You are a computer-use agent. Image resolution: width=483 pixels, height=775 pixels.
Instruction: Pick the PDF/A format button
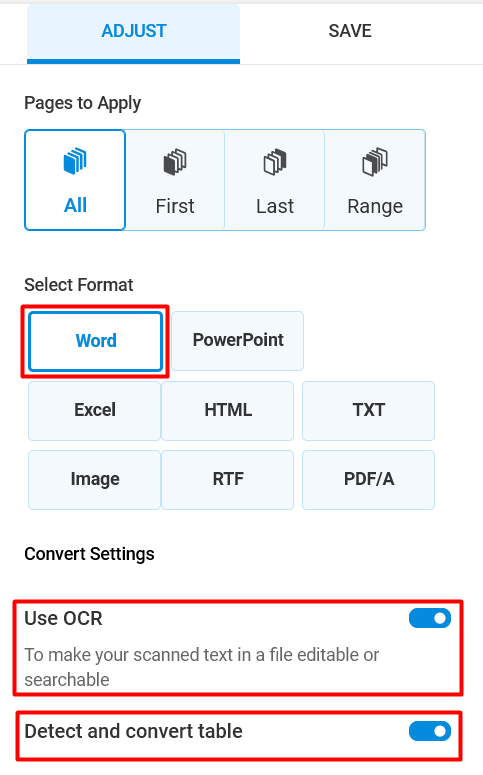368,479
